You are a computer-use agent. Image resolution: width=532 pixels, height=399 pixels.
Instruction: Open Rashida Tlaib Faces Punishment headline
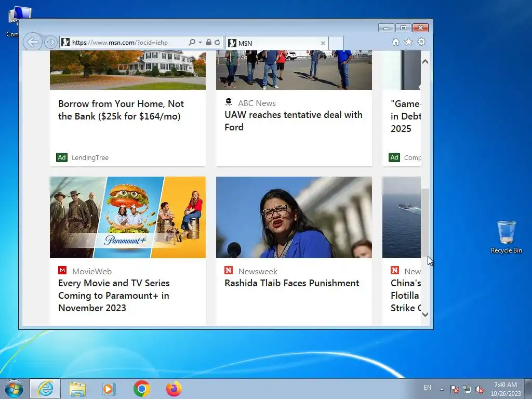click(292, 283)
